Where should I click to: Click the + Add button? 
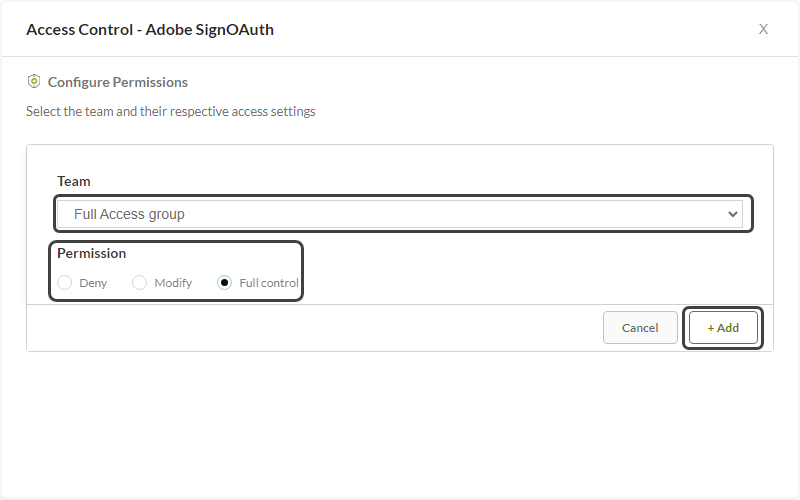[723, 328]
